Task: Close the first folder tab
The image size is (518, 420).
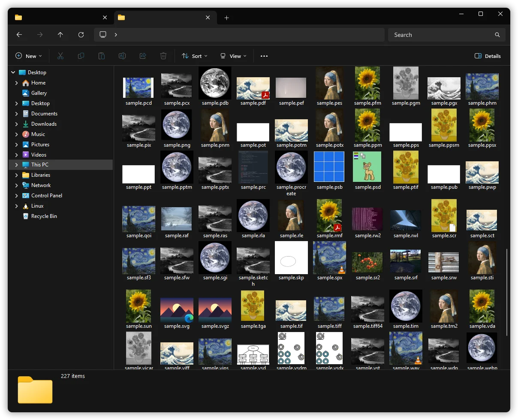Action: [105, 18]
